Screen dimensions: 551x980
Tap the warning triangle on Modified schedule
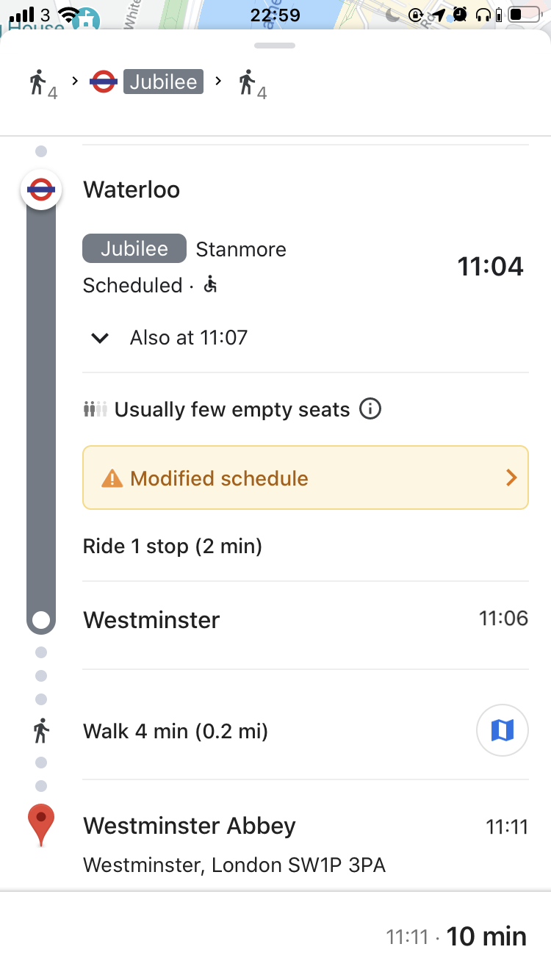click(112, 479)
